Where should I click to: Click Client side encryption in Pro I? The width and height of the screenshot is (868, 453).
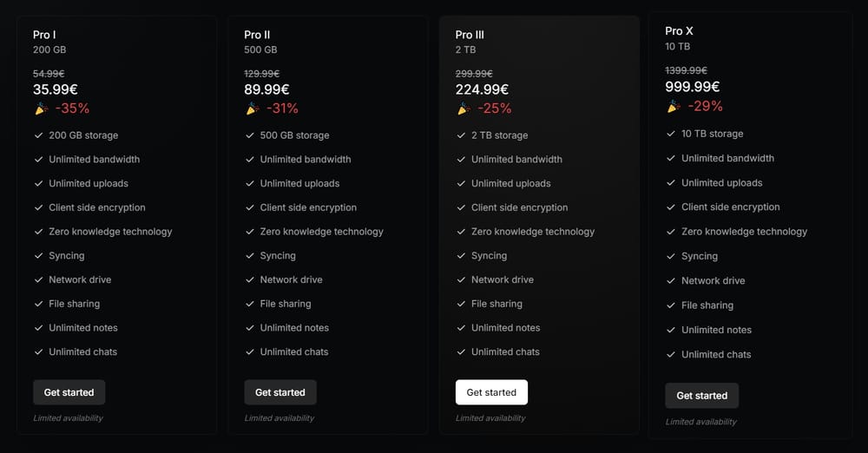[97, 207]
